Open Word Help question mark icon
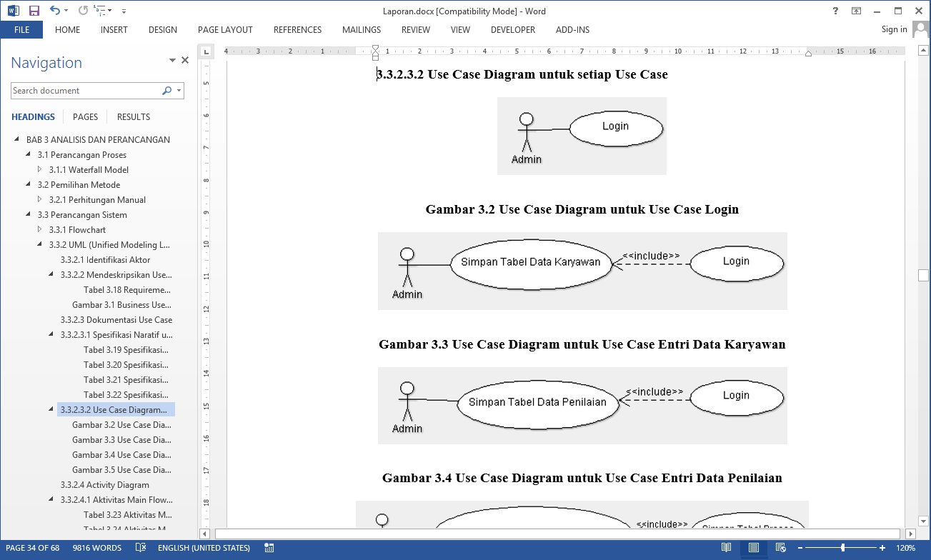931x560 pixels. (835, 11)
